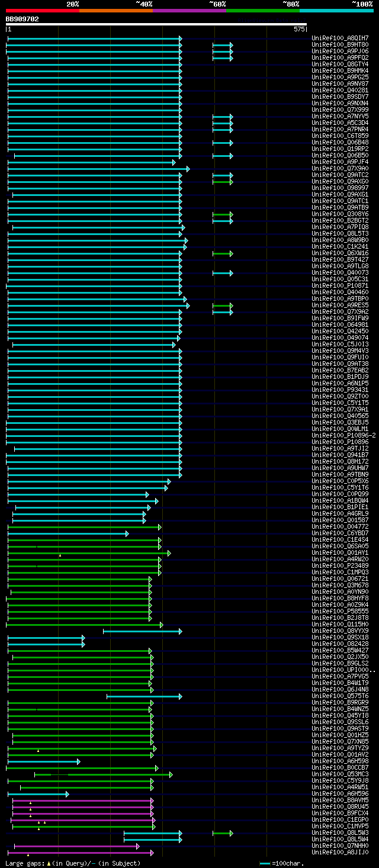Viewport: 379px width, 868px height.
Task: Select the UniRef100_Q40281 hit label
Action: (x=340, y=90)
